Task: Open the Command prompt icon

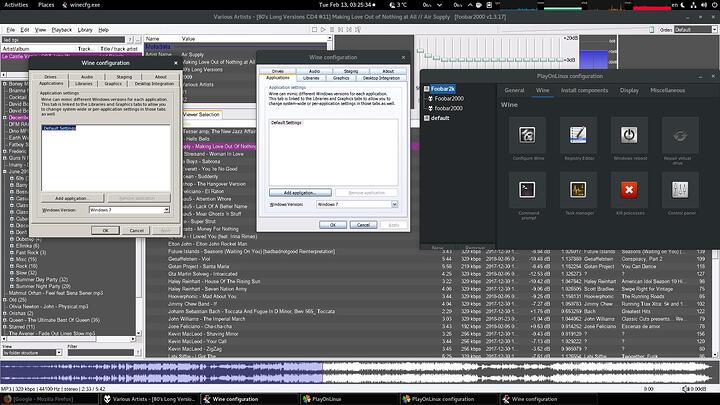Action: pyautogui.click(x=527, y=190)
